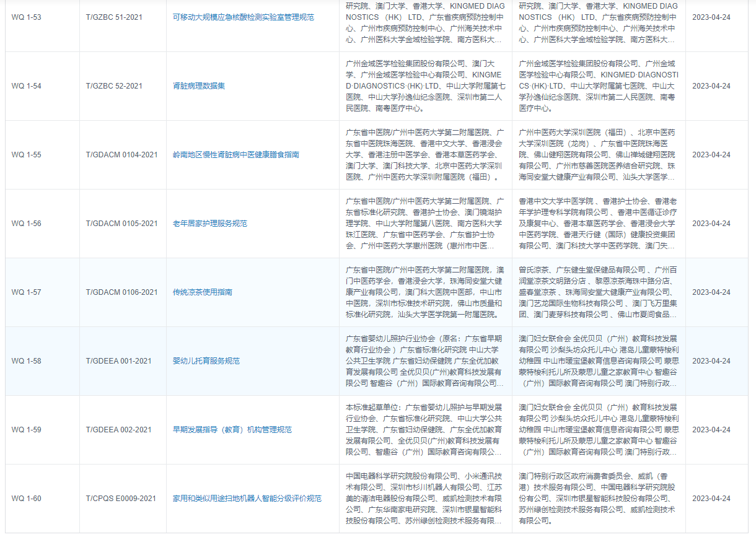This screenshot has width=756, height=537.
Task: Click the T/GDEEA 001-2021 standard number
Action: coord(118,361)
